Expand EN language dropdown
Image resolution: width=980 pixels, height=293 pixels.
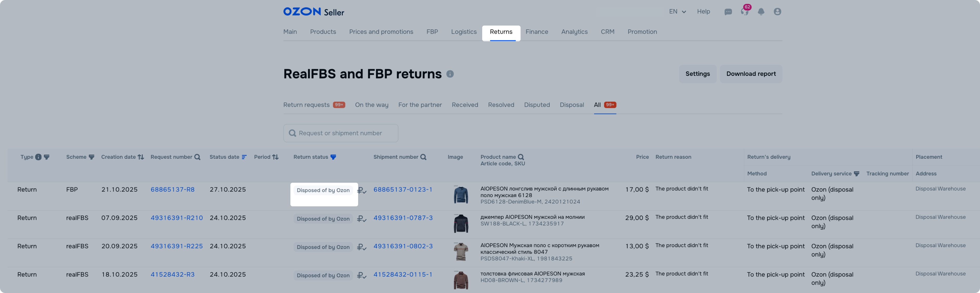click(x=677, y=12)
